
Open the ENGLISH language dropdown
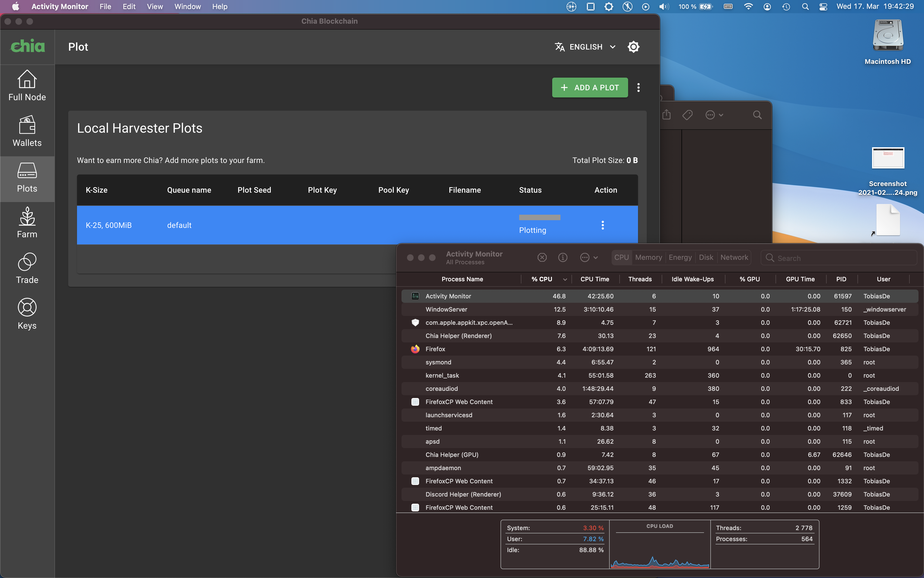point(585,47)
